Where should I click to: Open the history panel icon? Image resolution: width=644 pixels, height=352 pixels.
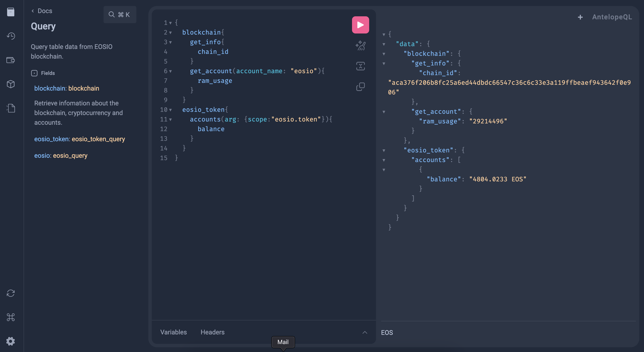(x=11, y=36)
